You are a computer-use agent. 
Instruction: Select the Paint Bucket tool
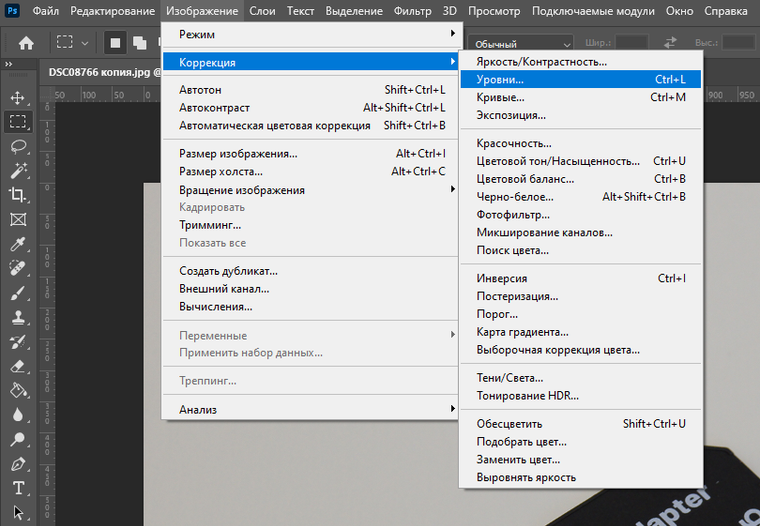[x=18, y=390]
